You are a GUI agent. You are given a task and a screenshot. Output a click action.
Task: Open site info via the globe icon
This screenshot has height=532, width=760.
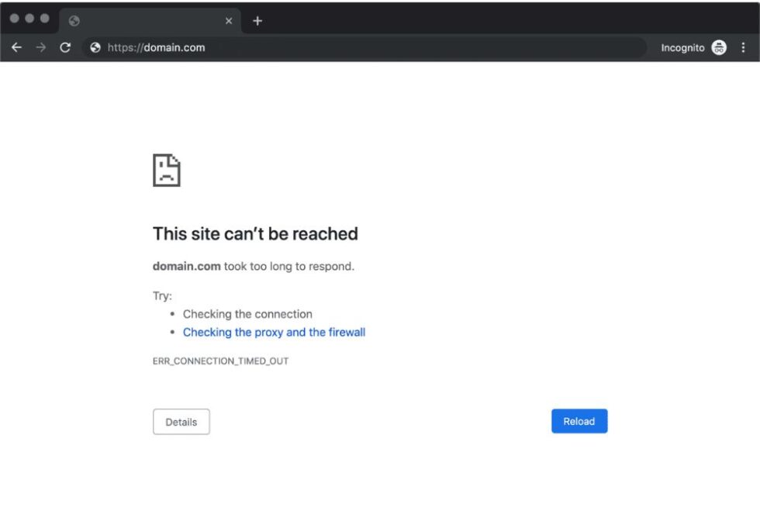click(x=95, y=47)
